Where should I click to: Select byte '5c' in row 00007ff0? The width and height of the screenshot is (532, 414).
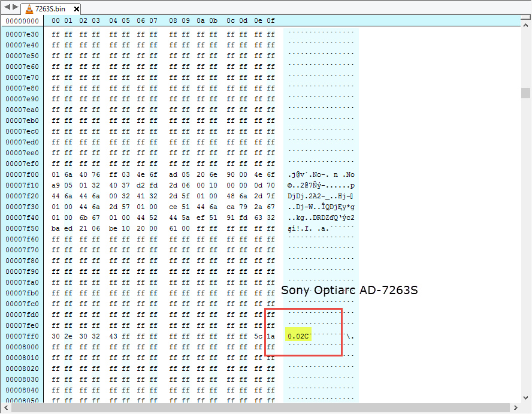tap(258, 336)
